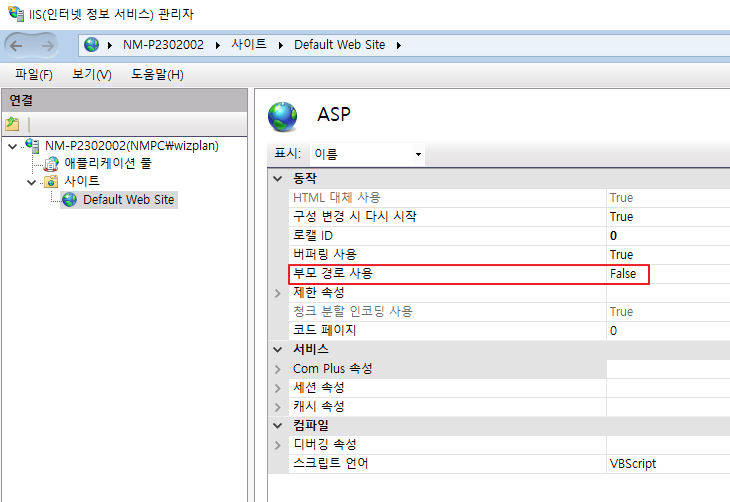730x502 pixels.
Task: Click the 코드 페이지 value 0
Action: tap(614, 331)
